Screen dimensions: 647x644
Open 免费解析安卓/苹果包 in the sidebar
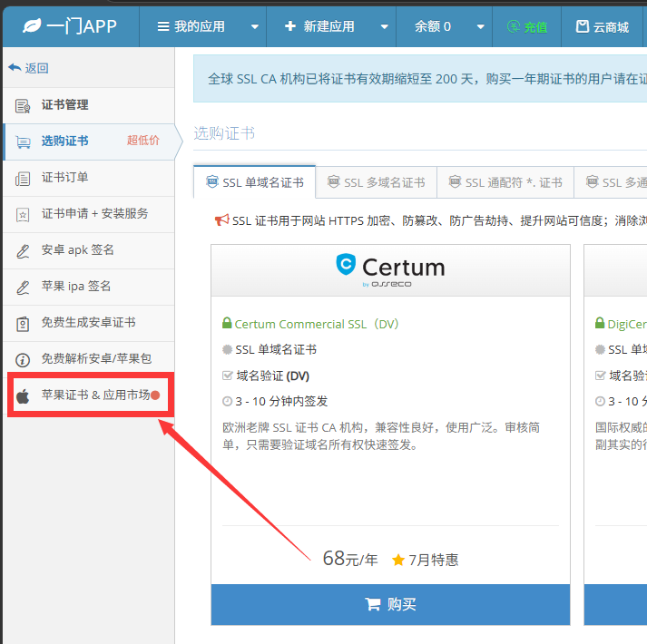pos(89,359)
